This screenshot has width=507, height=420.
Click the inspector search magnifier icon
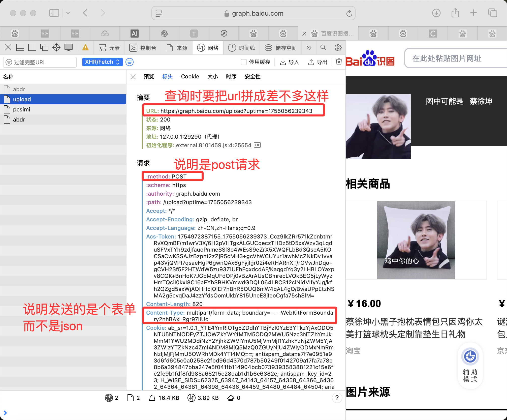click(x=323, y=47)
